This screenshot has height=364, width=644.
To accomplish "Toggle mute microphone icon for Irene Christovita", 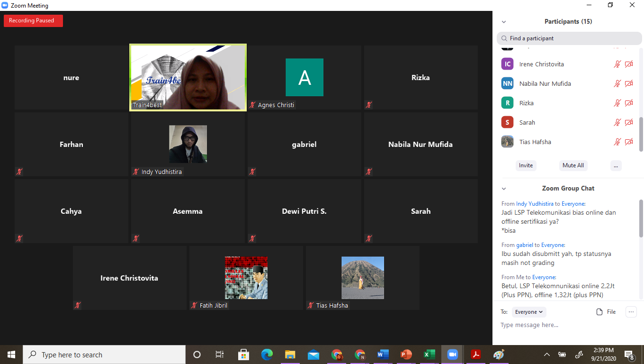I will click(617, 64).
